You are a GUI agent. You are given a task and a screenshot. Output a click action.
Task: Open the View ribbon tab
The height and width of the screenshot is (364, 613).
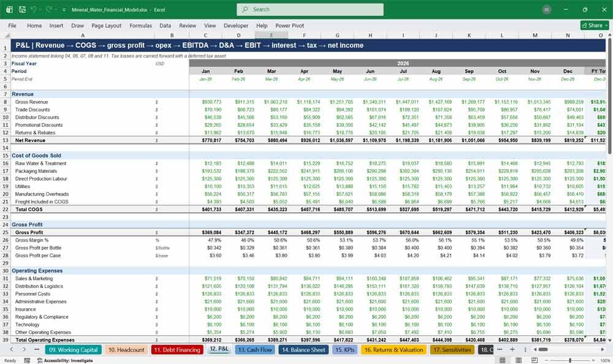[x=210, y=25]
